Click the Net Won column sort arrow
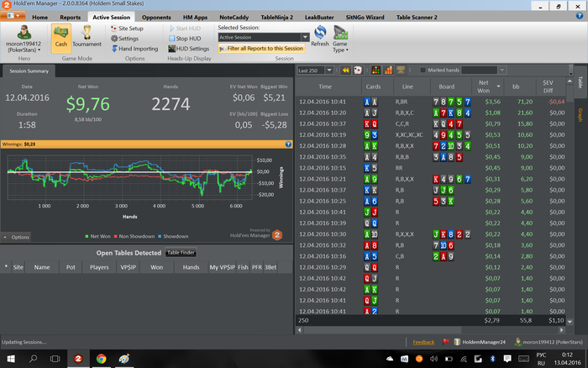Viewport: 588px width, 368px height. point(498,87)
